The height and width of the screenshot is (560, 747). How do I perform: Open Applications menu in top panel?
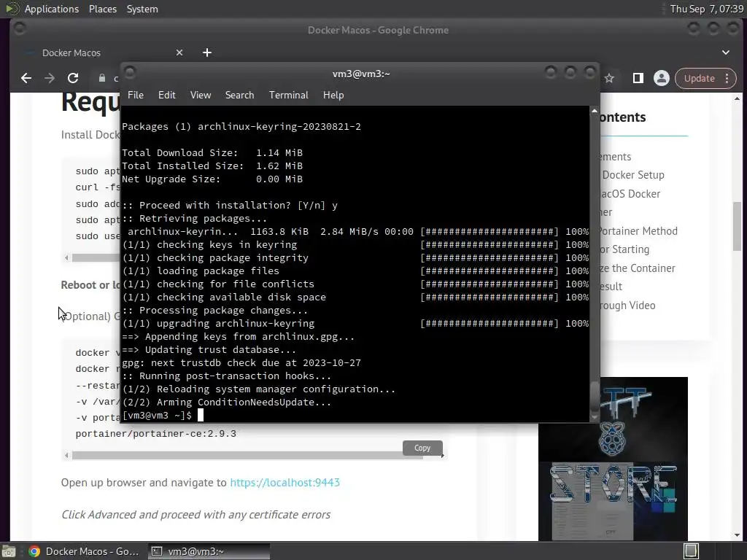click(52, 9)
